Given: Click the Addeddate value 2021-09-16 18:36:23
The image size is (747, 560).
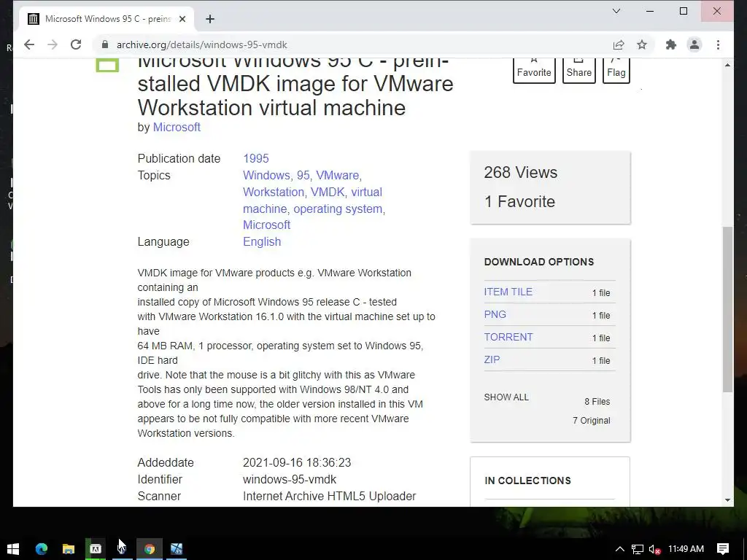Looking at the screenshot, I should click(x=297, y=462).
